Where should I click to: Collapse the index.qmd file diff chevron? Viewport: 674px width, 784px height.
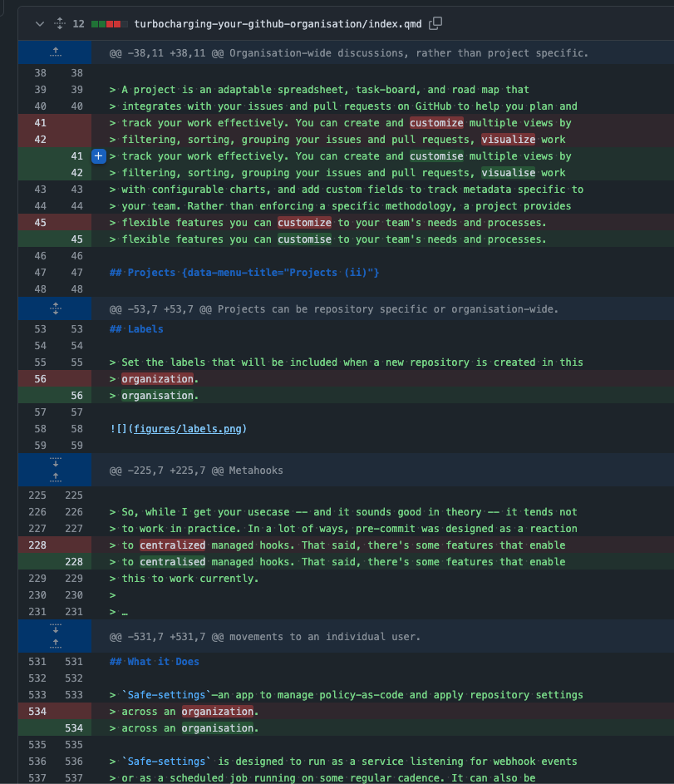pos(39,23)
